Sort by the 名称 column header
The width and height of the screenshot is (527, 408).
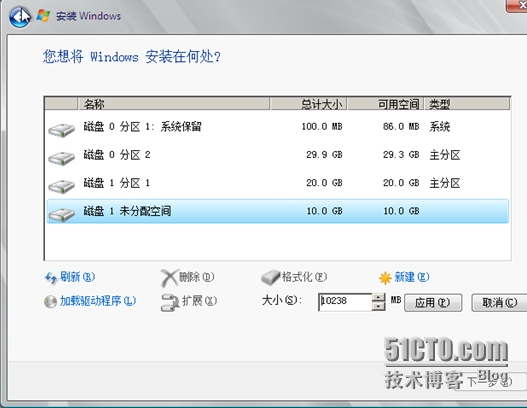pos(174,104)
